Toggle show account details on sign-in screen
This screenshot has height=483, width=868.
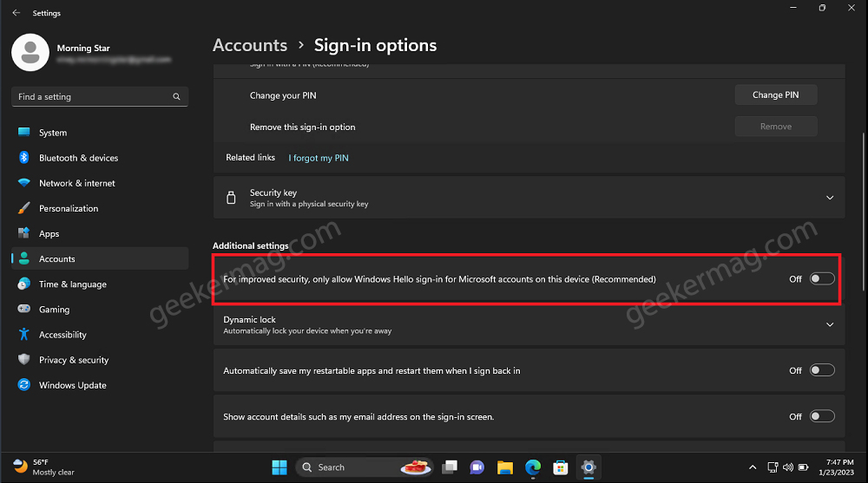[822, 416]
